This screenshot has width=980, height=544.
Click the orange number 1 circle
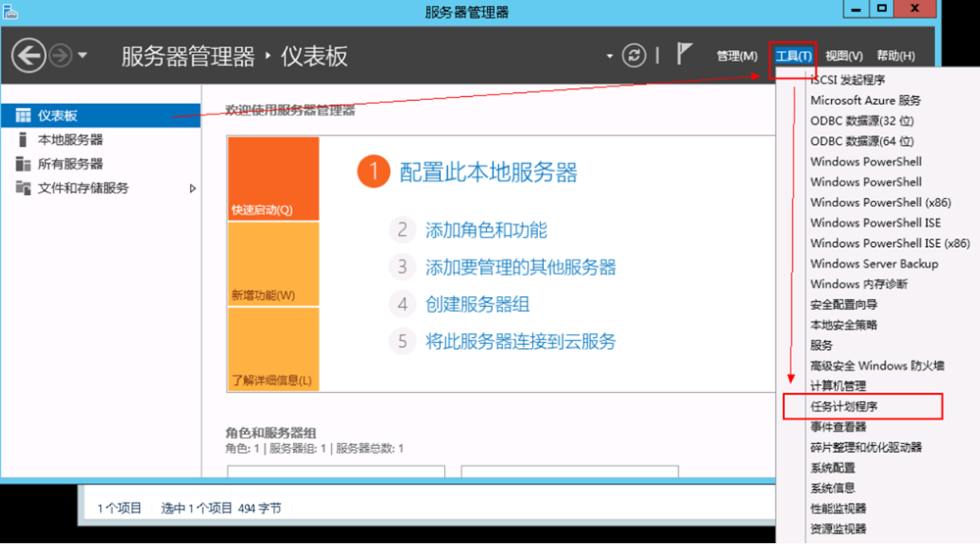[373, 172]
